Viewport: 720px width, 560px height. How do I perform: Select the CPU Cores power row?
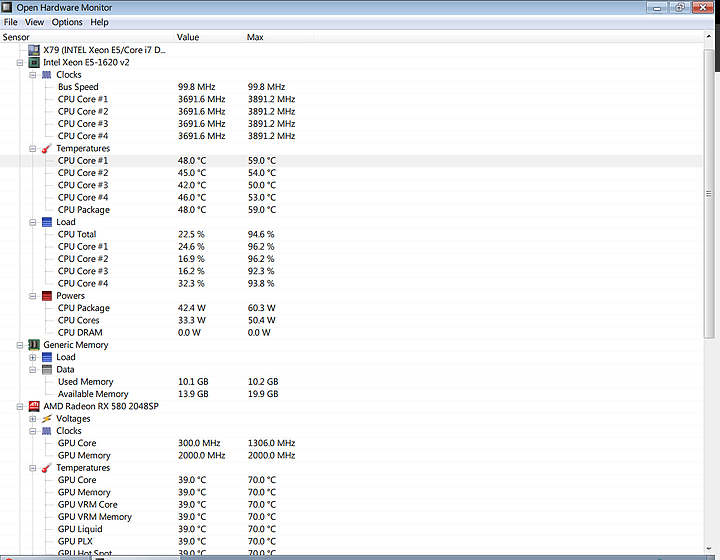click(x=351, y=320)
